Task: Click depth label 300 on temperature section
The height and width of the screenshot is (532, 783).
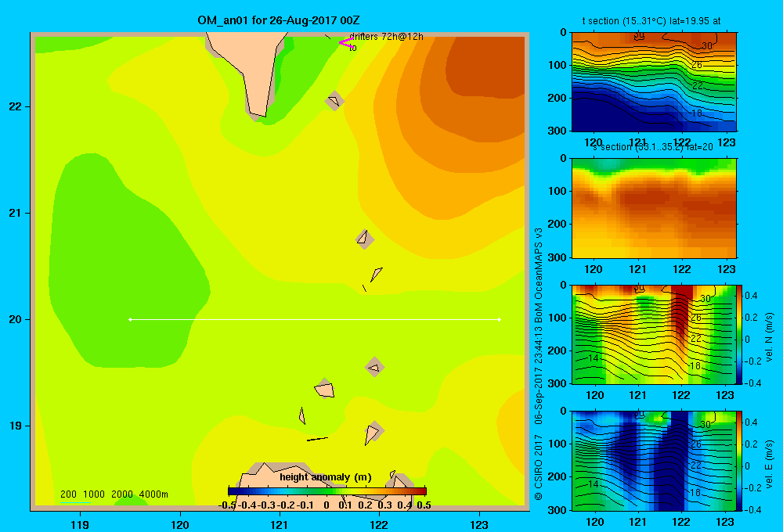Action: [557, 131]
